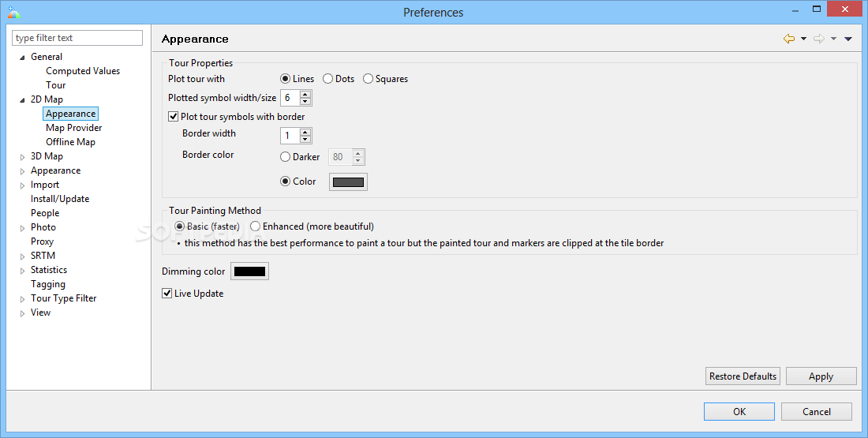The height and width of the screenshot is (438, 868).
Task: Select the Offline Map page
Action: (x=71, y=142)
